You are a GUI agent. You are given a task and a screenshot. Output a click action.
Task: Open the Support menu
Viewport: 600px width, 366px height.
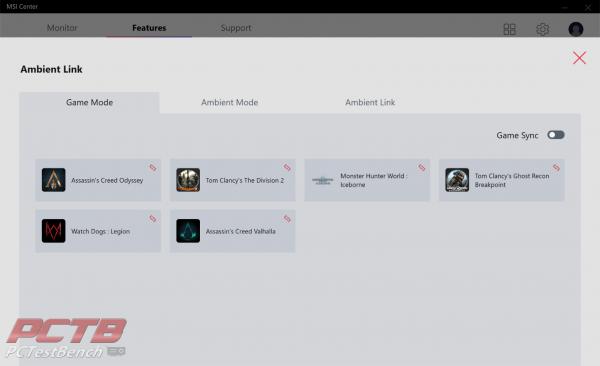click(x=236, y=28)
